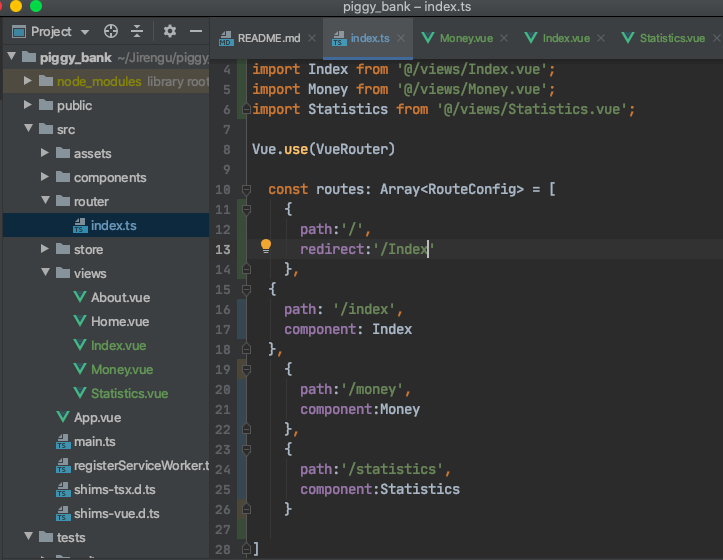The width and height of the screenshot is (723, 560).
Task: Switch to the Money.vue tab
Action: [466, 38]
